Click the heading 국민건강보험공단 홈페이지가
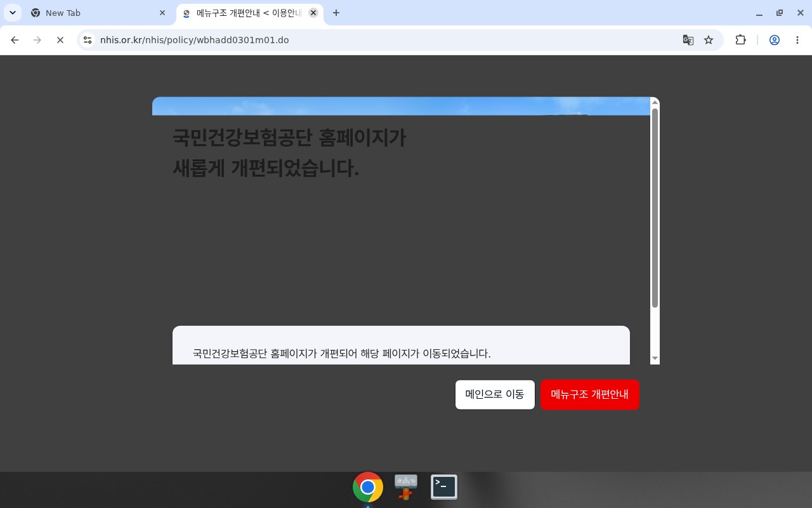Viewport: 812px width, 508px height. pyautogui.click(x=289, y=137)
